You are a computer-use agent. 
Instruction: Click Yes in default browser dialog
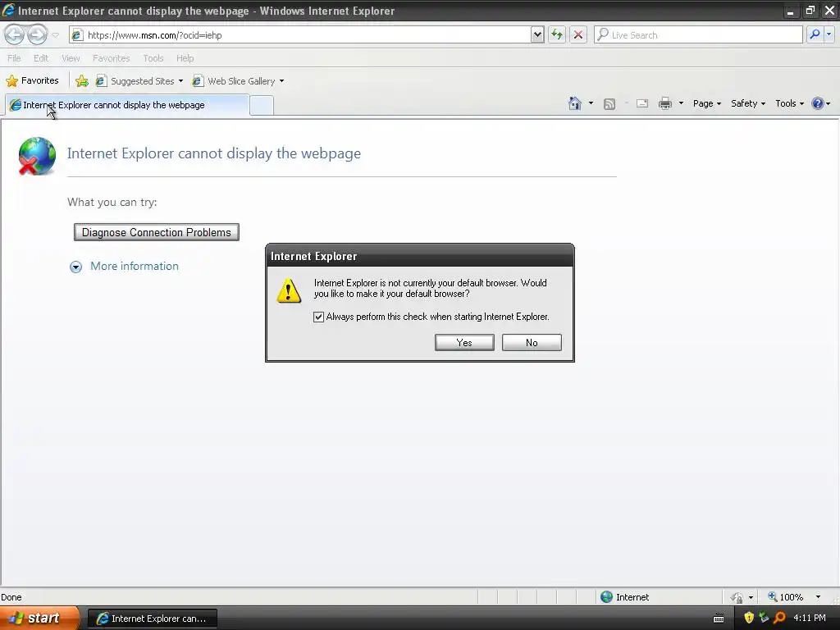(x=464, y=343)
